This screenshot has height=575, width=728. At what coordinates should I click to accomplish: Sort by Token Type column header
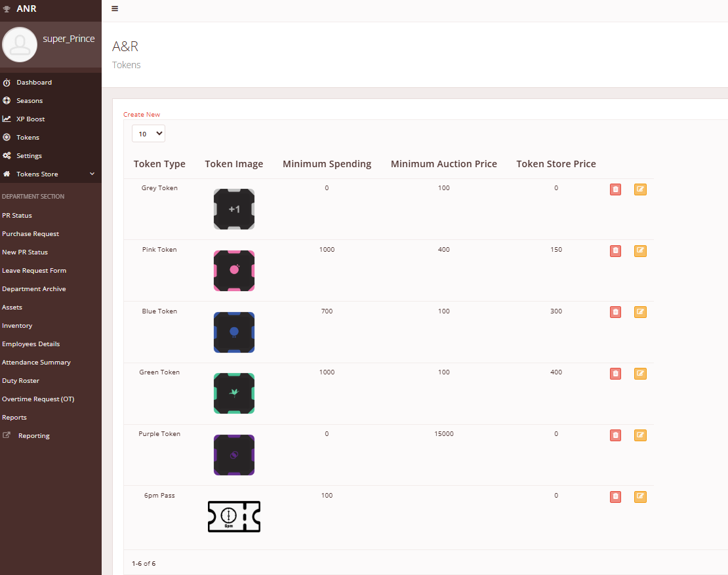tap(159, 164)
